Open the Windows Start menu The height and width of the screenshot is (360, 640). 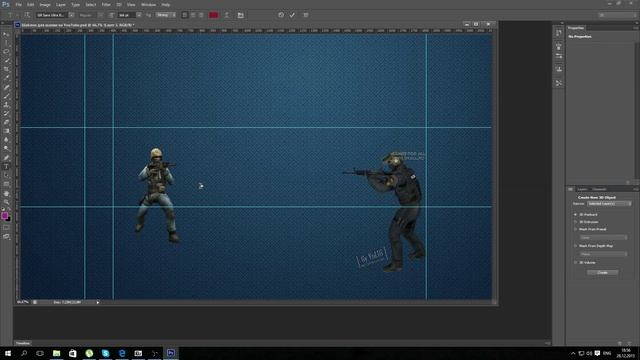click(x=8, y=353)
